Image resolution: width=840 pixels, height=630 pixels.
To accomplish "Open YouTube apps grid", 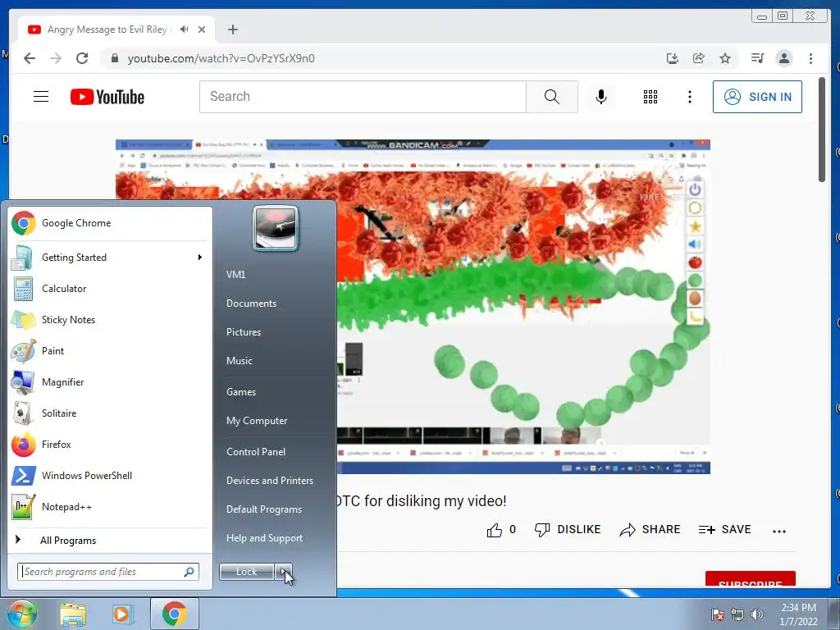I will (x=651, y=97).
